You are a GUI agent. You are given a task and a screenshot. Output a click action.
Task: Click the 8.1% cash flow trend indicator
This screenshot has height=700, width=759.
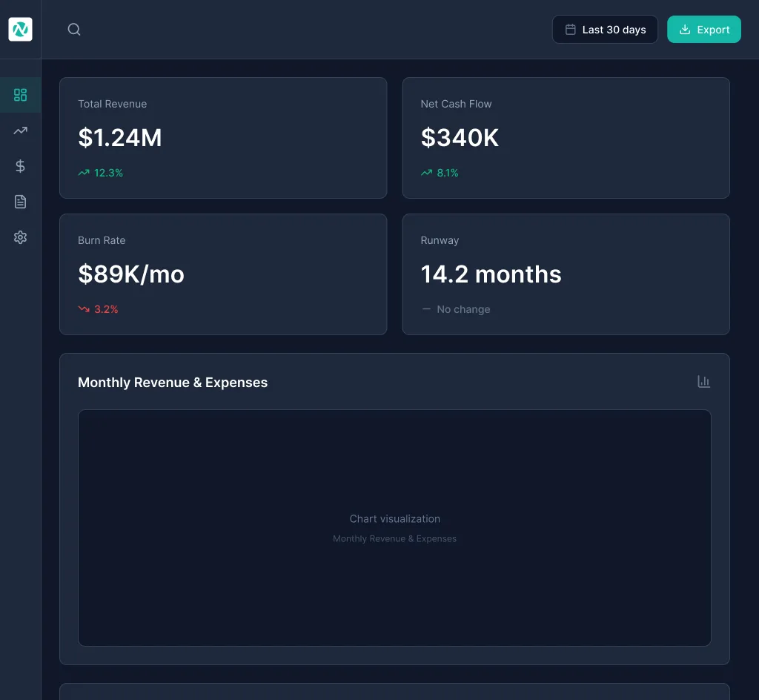[x=440, y=173]
